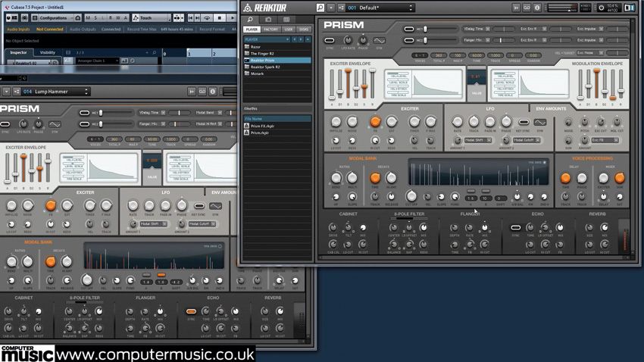Viewport: 644px width, 362px height.
Task: Open the snapshot menu arrow beside search
Action: tap(330, 8)
